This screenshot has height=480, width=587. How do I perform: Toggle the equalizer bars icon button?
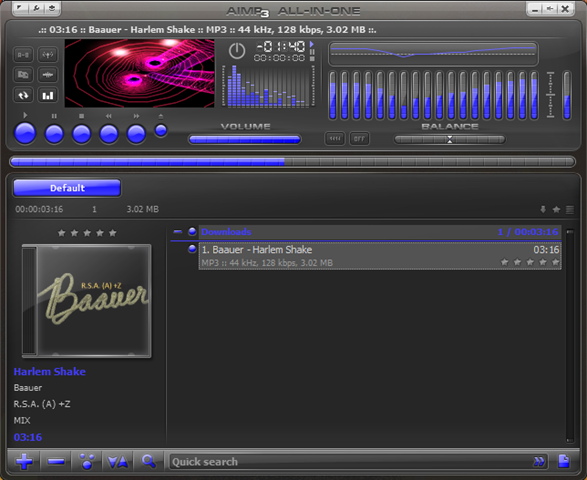[x=48, y=95]
